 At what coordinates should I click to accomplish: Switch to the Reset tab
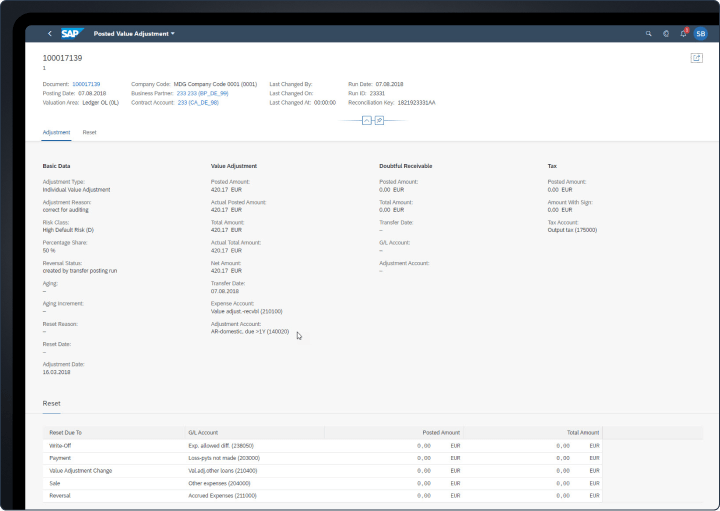[x=90, y=132]
